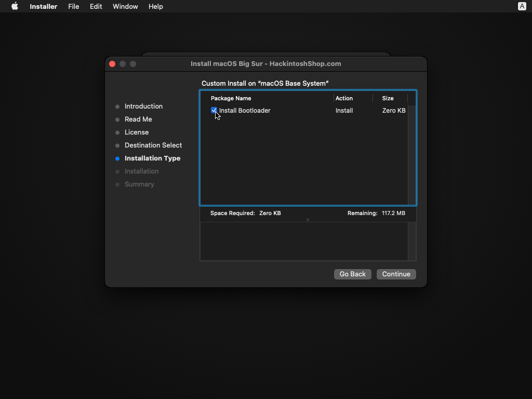The height and width of the screenshot is (399, 532).
Task: Click the Go Back button
Action: [352, 274]
